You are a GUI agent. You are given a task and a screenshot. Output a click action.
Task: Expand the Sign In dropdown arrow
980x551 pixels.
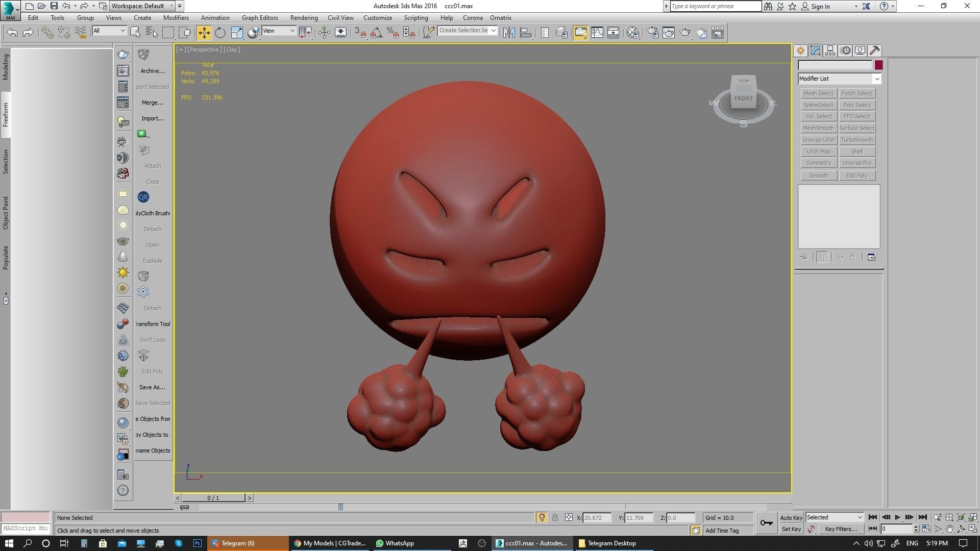(856, 6)
